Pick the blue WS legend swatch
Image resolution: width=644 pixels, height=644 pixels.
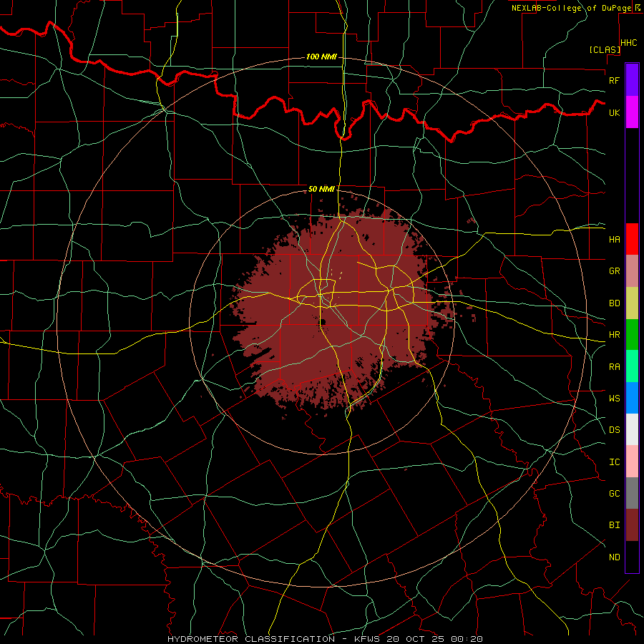(x=632, y=398)
